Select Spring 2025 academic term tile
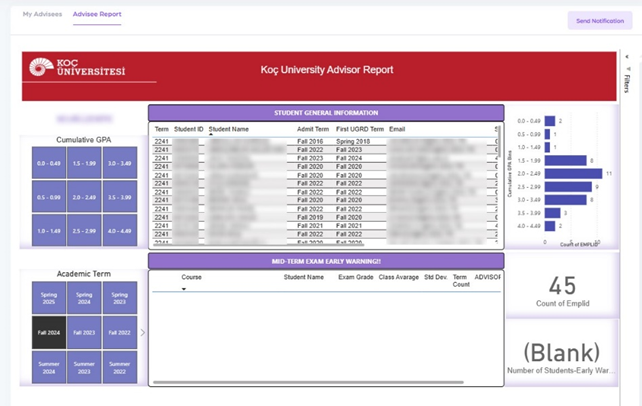 [48, 297]
